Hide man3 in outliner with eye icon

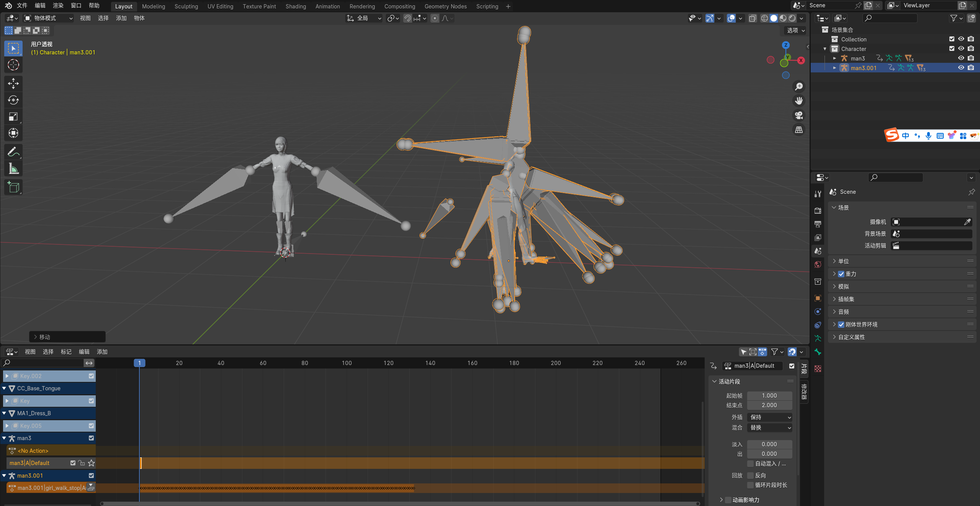click(x=961, y=58)
